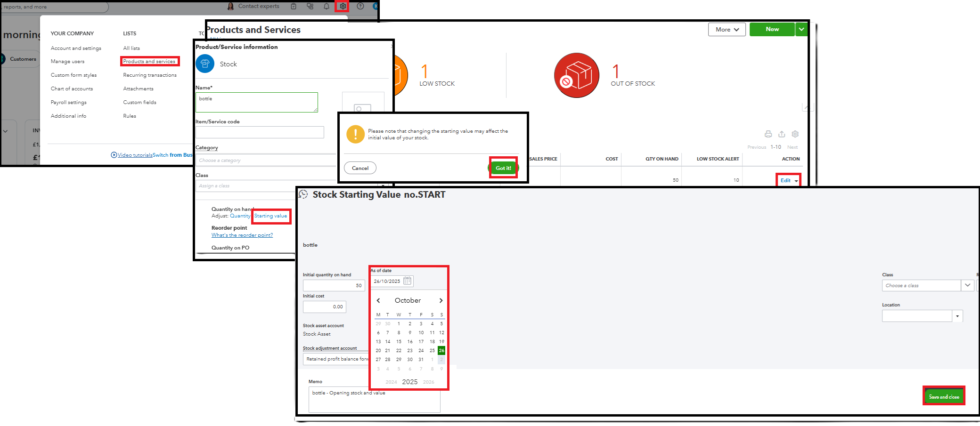Viewport: 980px width, 426px height.
Task: Go to previous month in the calendar
Action: pos(378,300)
